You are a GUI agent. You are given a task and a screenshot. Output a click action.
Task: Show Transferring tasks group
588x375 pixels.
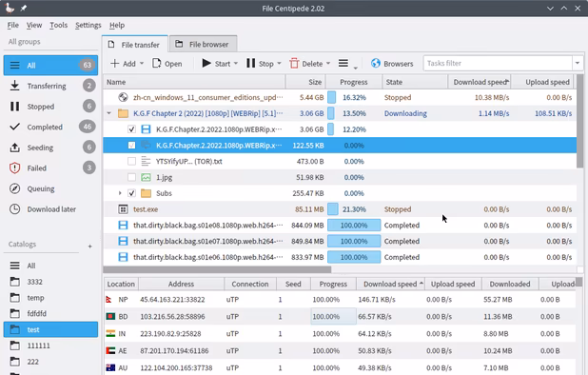click(x=50, y=86)
